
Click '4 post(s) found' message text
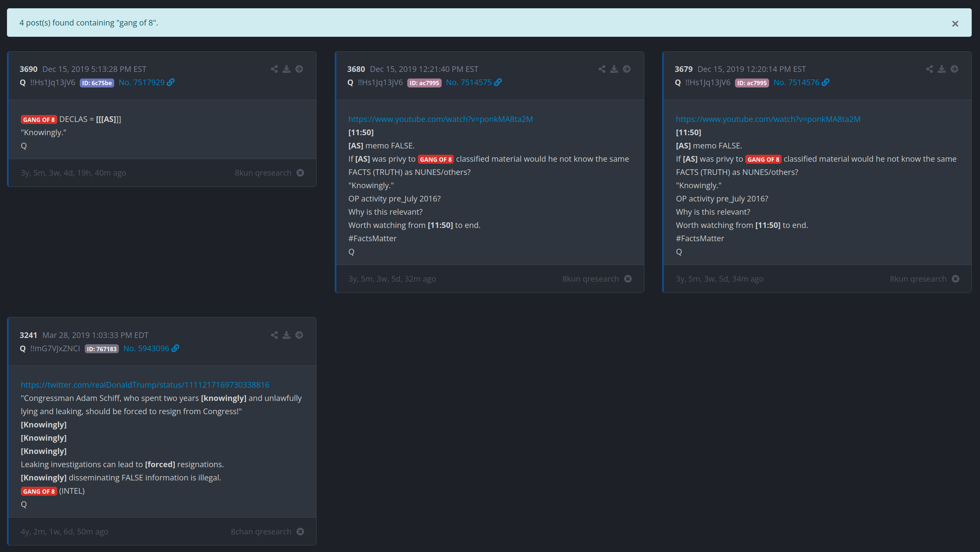tap(89, 23)
